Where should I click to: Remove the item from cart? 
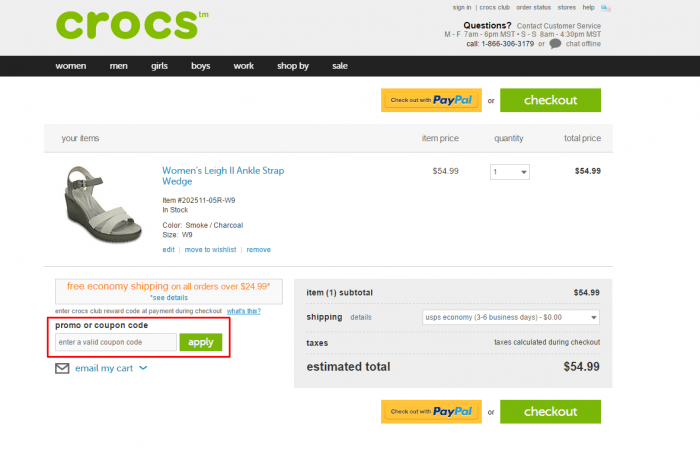pos(258,249)
